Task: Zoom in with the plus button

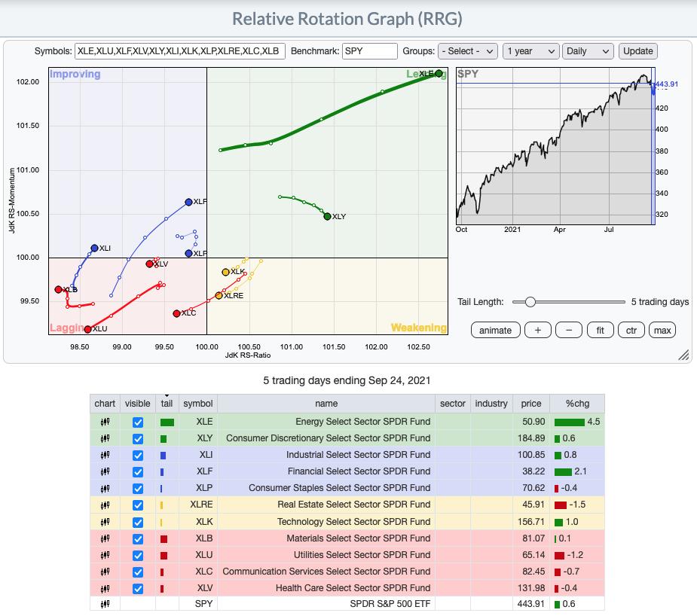Action: (538, 330)
